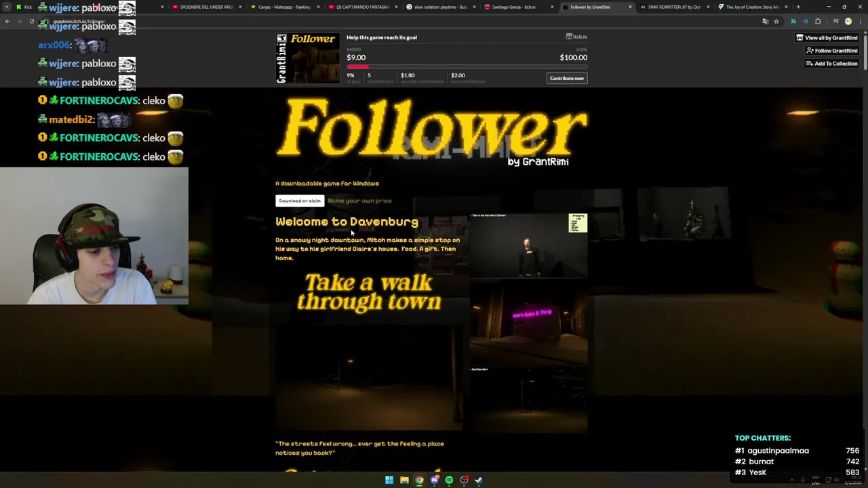Click the red funding progress bar
Viewport: 868px width, 488px height.
(x=357, y=66)
